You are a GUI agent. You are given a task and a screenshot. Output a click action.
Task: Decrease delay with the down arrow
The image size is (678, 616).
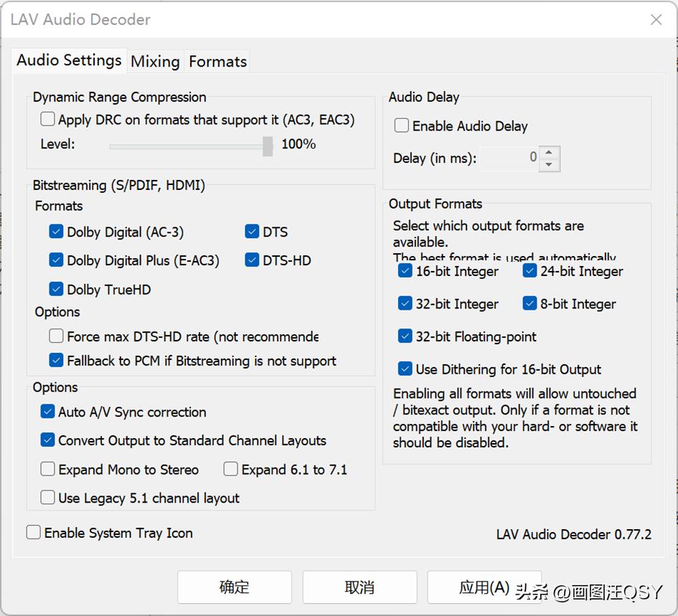click(549, 165)
